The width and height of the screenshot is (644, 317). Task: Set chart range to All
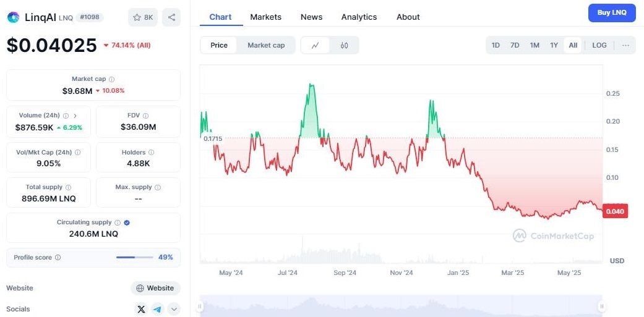tap(573, 45)
